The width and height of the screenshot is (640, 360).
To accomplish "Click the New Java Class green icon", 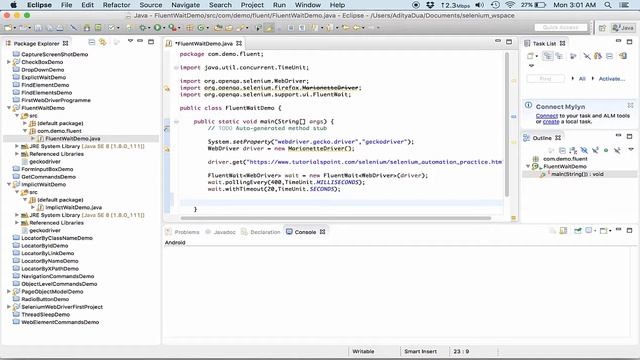I will [200, 28].
